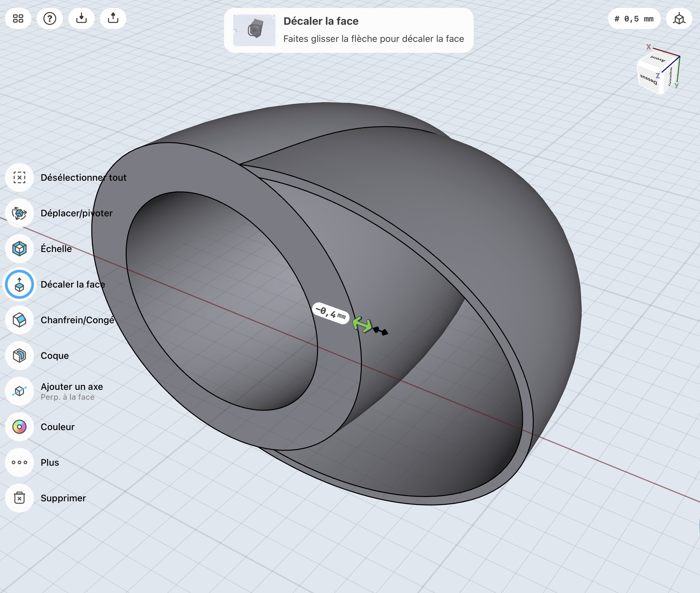Click Ajouter un axe tool
This screenshot has width=700, height=593.
click(19, 391)
